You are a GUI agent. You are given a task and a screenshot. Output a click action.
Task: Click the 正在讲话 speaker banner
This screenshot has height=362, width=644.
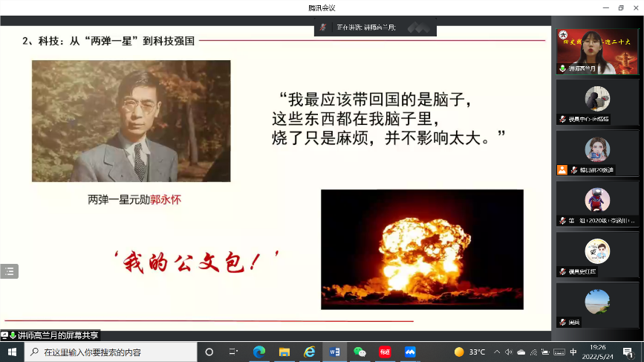(x=375, y=28)
